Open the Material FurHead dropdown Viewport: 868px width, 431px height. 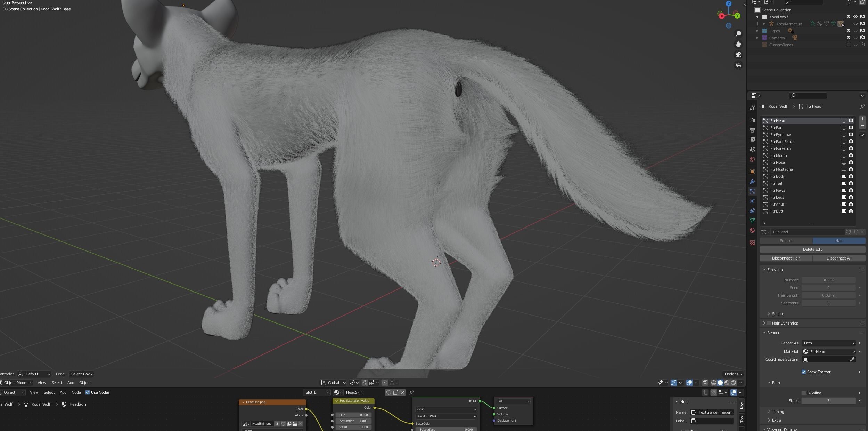coord(829,352)
